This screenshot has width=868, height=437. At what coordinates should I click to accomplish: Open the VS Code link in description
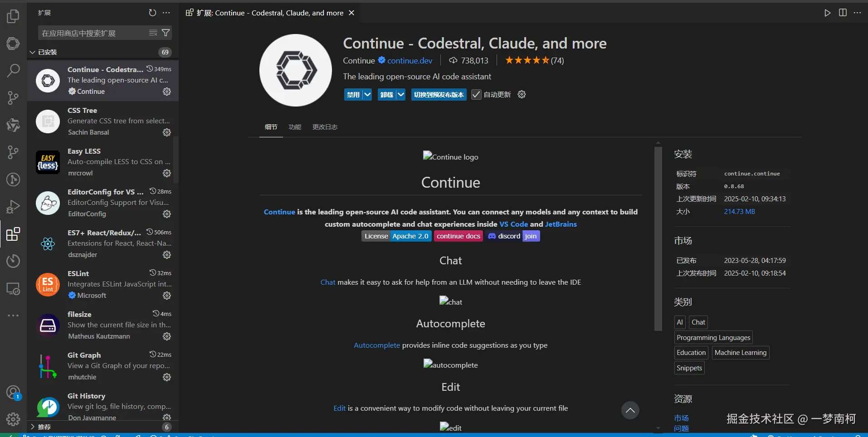click(x=513, y=224)
